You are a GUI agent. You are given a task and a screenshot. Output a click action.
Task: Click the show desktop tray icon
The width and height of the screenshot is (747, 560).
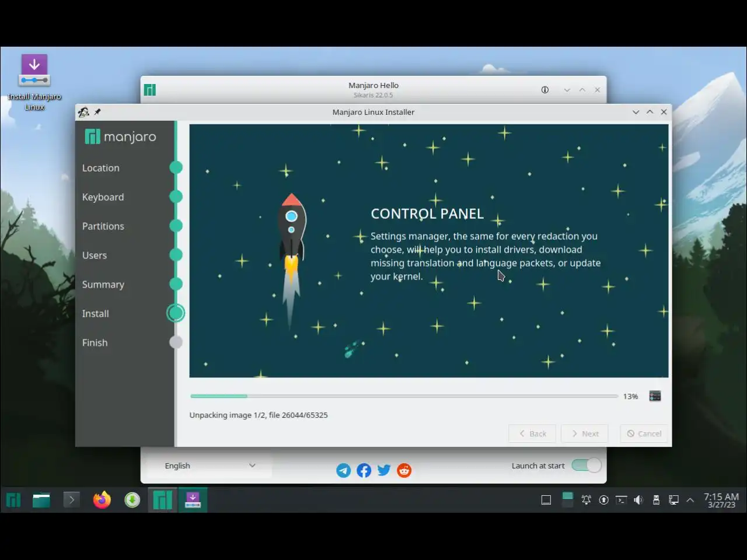(x=546, y=500)
